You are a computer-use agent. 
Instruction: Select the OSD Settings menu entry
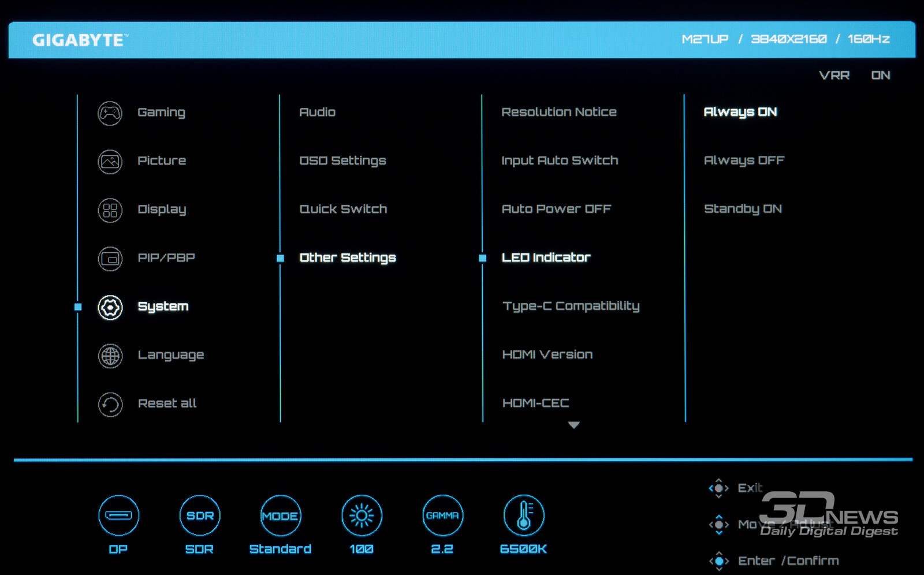point(342,160)
